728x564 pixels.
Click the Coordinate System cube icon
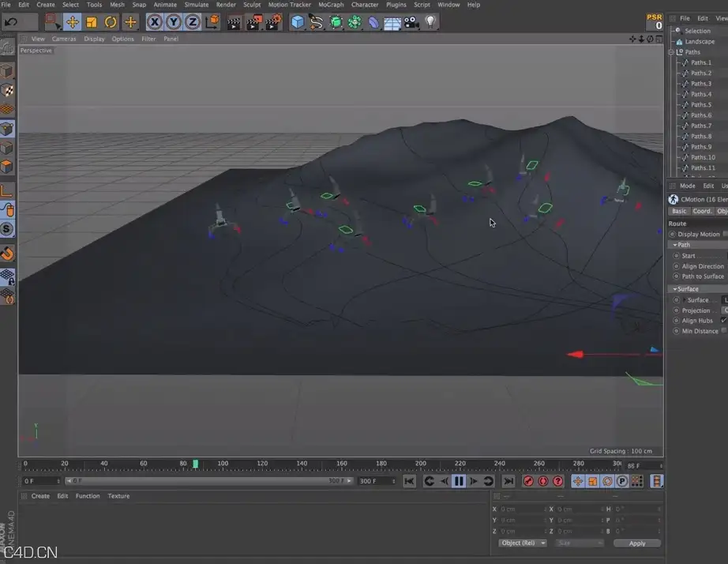(x=212, y=21)
